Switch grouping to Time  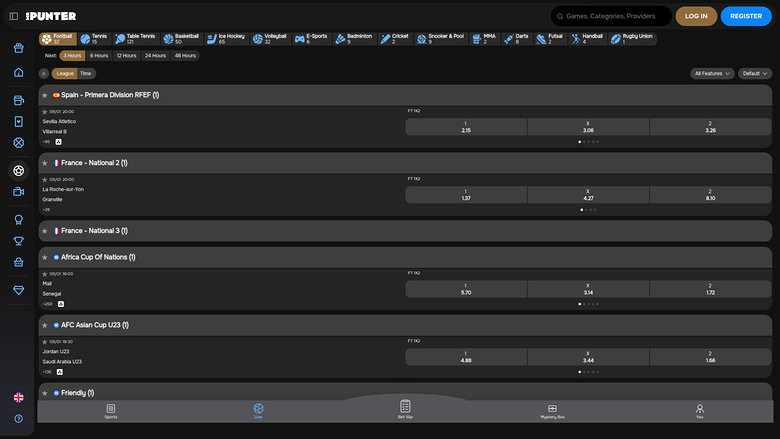(87, 74)
